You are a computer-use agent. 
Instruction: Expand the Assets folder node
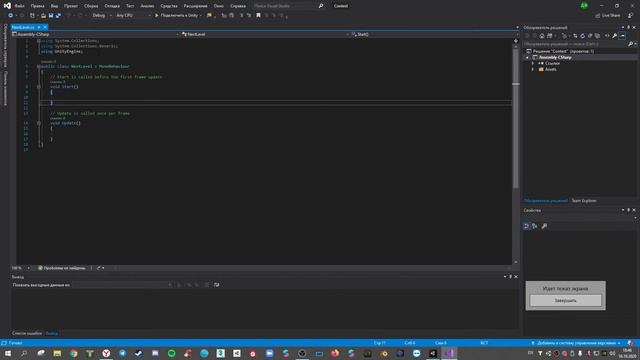click(533, 69)
